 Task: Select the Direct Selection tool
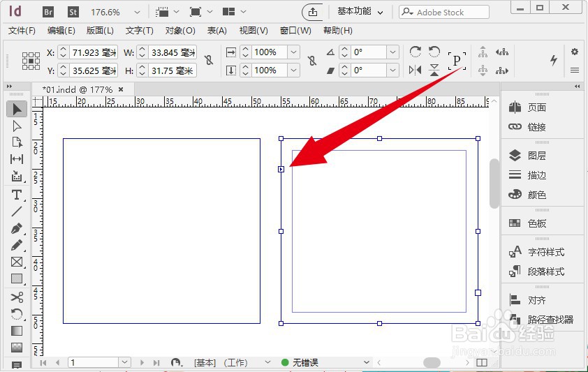[17, 126]
